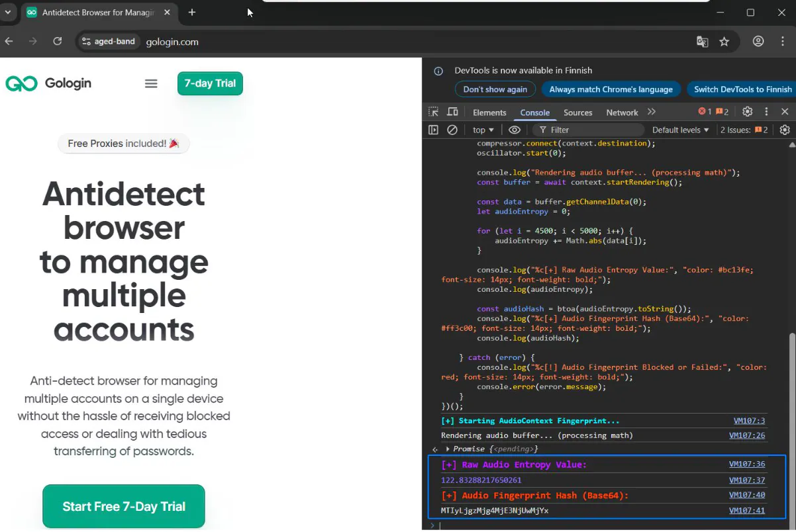Open the Default levels dropdown
This screenshot has height=532, width=796.
click(x=681, y=130)
